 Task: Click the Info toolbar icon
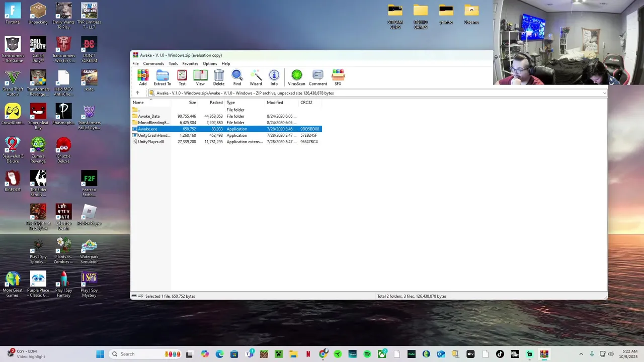[x=274, y=77]
